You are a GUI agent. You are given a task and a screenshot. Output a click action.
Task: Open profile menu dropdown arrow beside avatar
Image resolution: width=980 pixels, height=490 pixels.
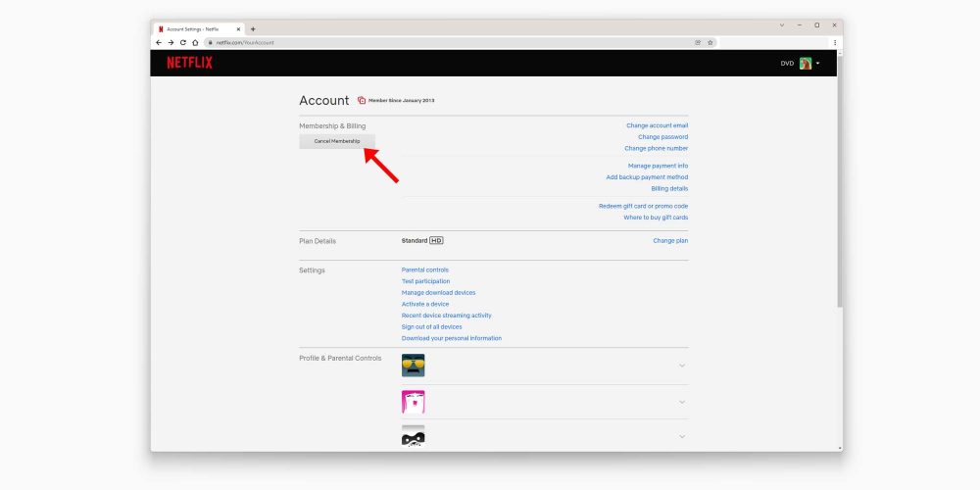pos(818,64)
